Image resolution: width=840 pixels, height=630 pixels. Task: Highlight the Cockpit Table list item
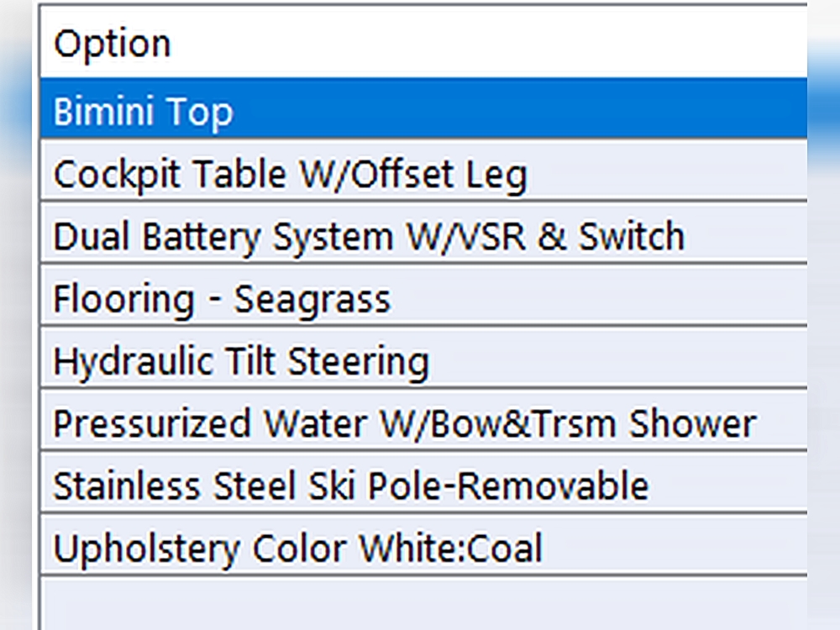290,175
